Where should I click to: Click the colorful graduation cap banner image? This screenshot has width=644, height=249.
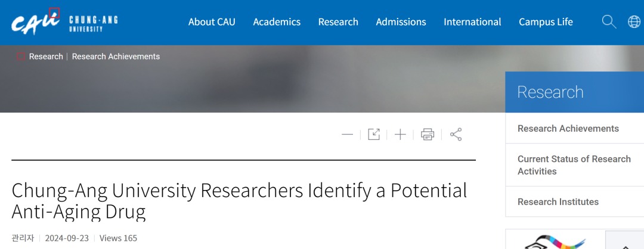click(555, 241)
